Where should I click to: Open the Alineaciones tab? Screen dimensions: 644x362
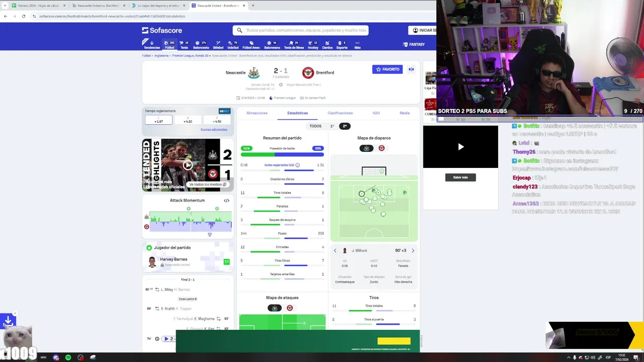[257, 113]
